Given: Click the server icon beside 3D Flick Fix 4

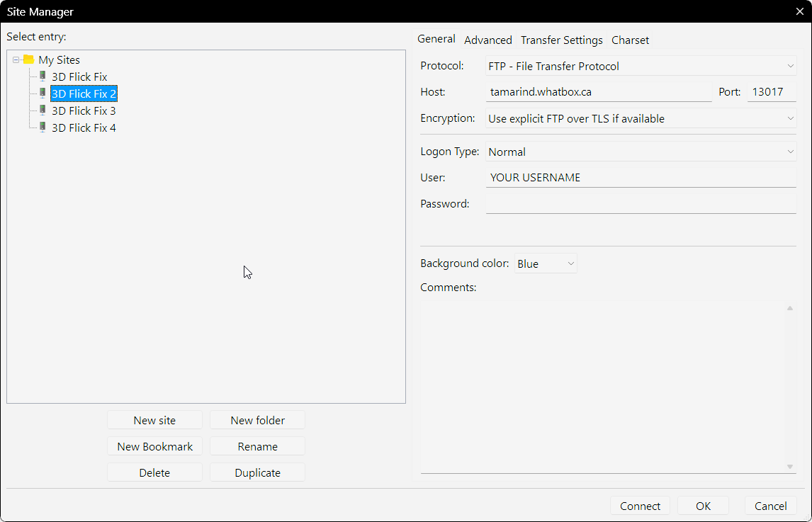Looking at the screenshot, I should [43, 127].
